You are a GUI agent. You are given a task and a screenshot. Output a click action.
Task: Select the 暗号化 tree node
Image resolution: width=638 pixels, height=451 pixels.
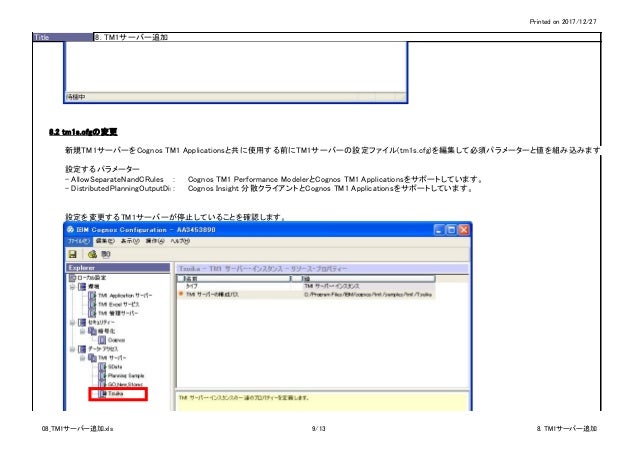pyautogui.click(x=107, y=331)
